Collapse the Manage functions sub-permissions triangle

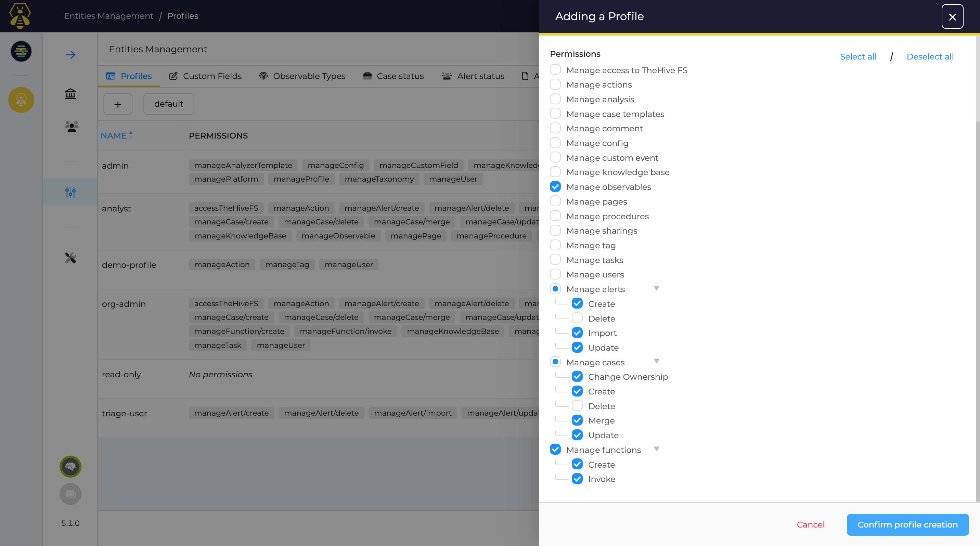(x=656, y=449)
